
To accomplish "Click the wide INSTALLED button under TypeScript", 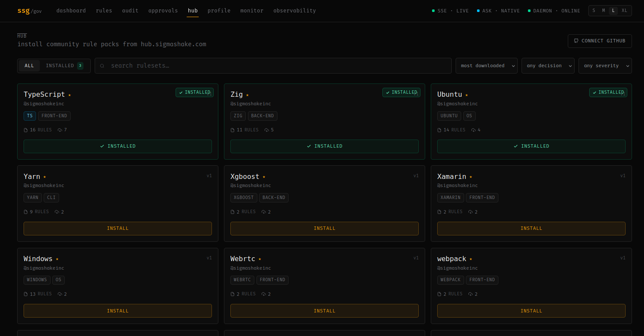I will click(118, 146).
